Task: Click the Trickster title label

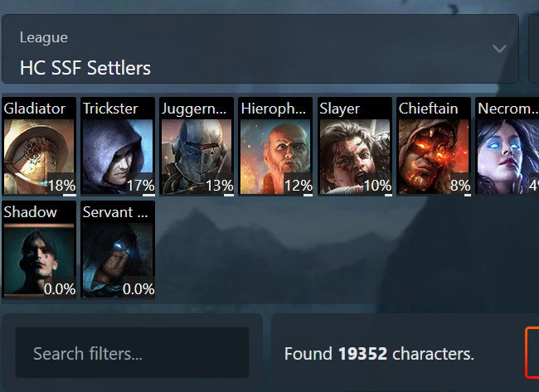Action: point(110,109)
